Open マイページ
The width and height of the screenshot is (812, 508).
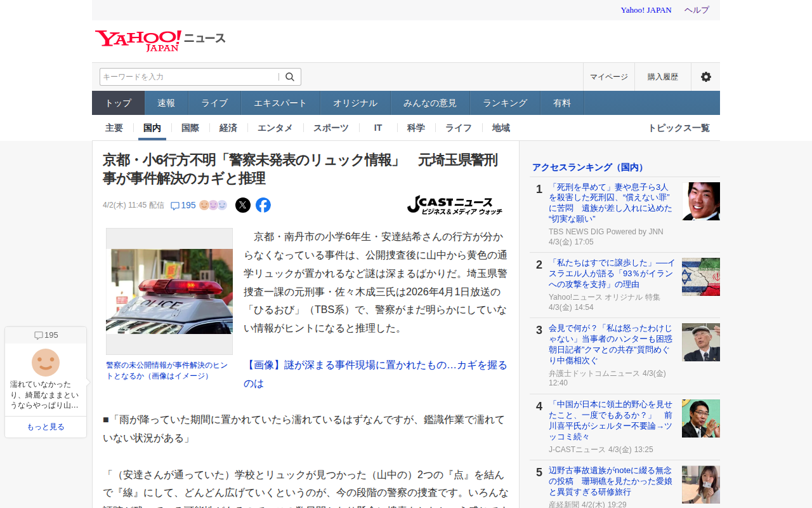pos(609,77)
